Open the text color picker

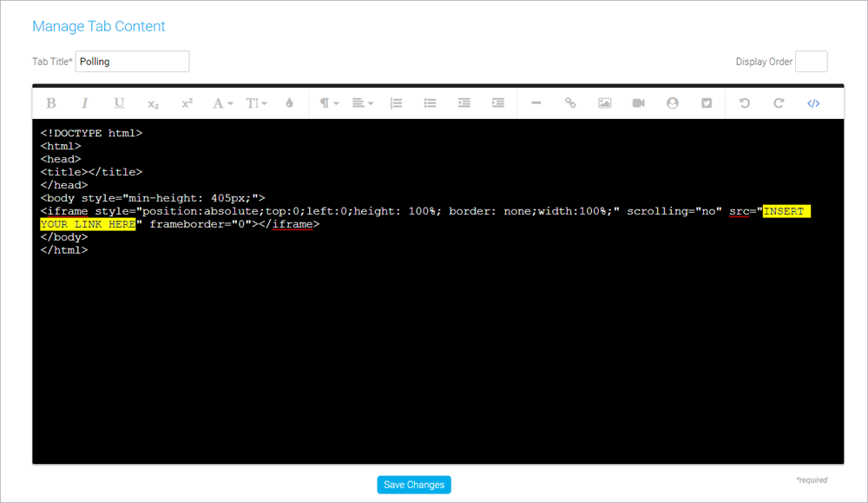coord(290,103)
